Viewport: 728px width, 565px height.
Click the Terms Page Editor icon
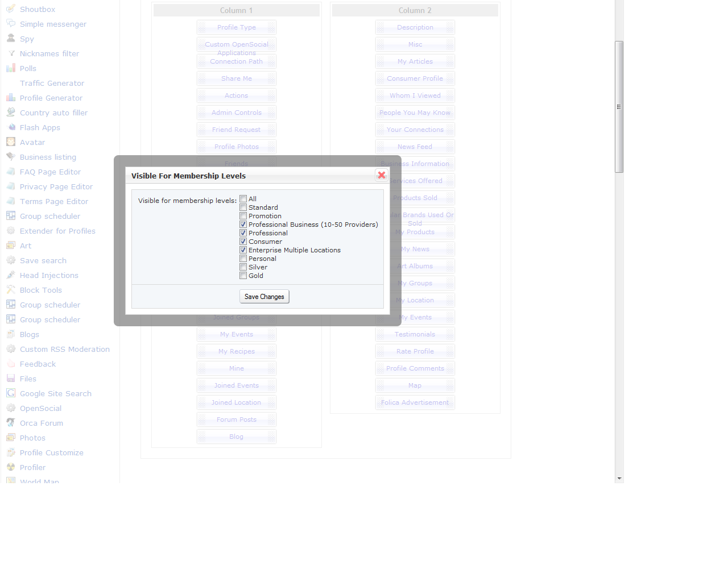tap(11, 201)
